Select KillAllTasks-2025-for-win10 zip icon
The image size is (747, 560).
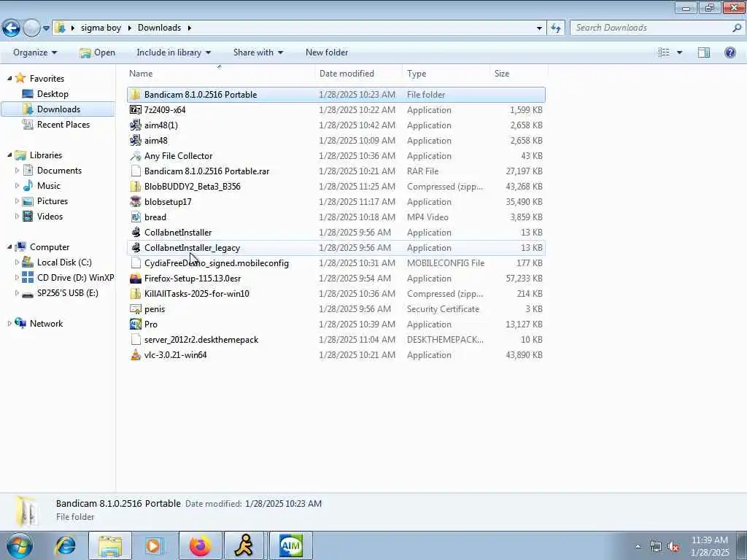click(135, 293)
